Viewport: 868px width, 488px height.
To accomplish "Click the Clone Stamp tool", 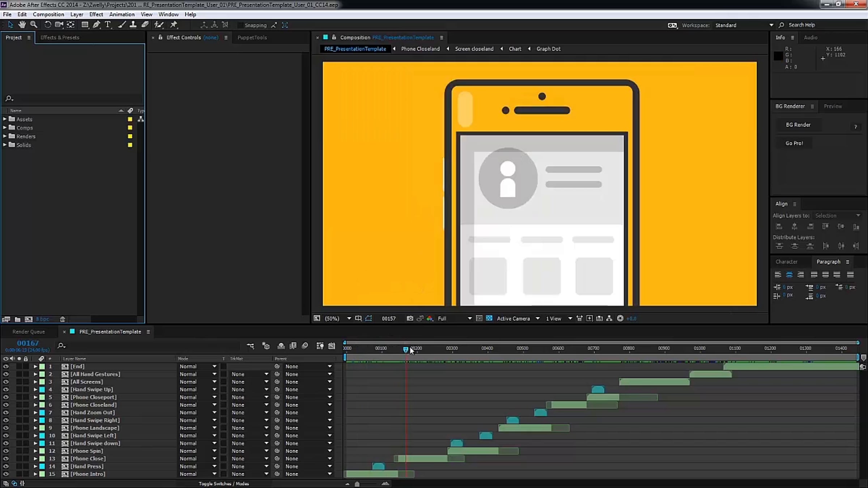I will pyautogui.click(x=133, y=25).
